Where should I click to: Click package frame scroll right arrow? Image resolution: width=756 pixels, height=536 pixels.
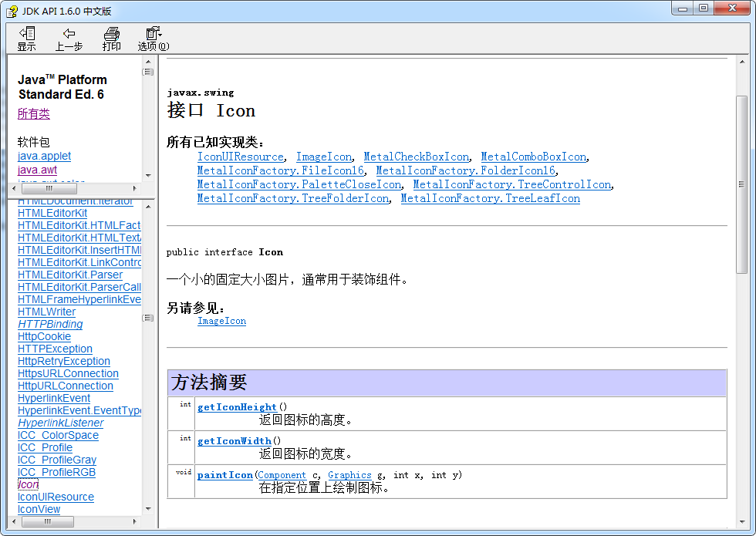tap(134, 188)
